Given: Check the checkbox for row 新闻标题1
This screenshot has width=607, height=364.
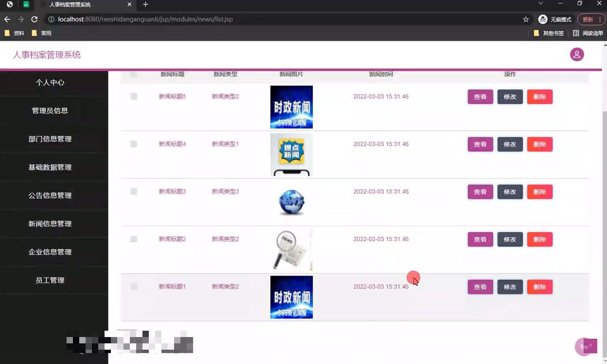Looking at the screenshot, I should pos(134,286).
